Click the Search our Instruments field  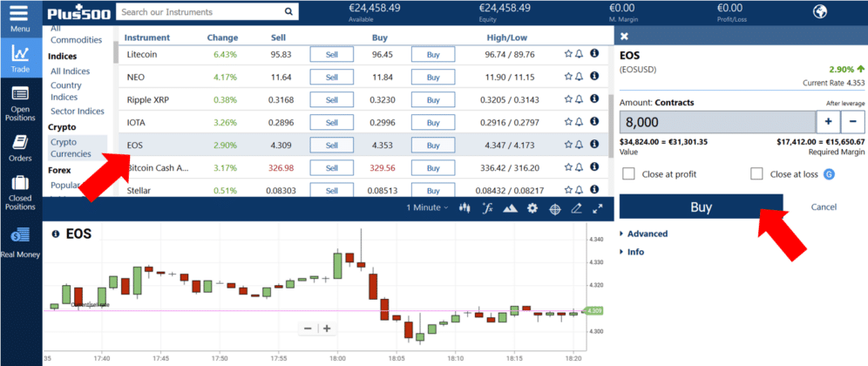(200, 12)
